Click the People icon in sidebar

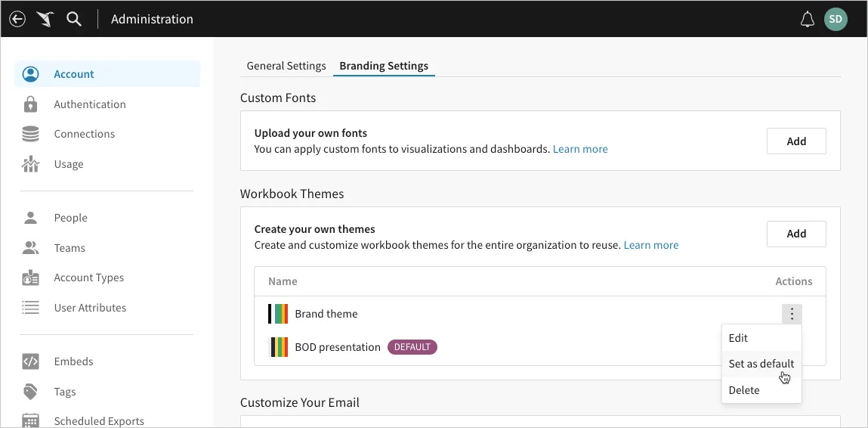(30, 218)
